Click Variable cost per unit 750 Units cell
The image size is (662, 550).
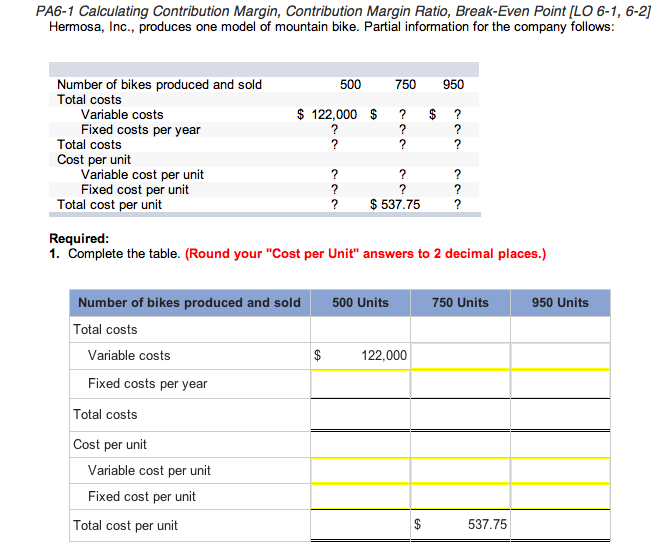pos(460,470)
